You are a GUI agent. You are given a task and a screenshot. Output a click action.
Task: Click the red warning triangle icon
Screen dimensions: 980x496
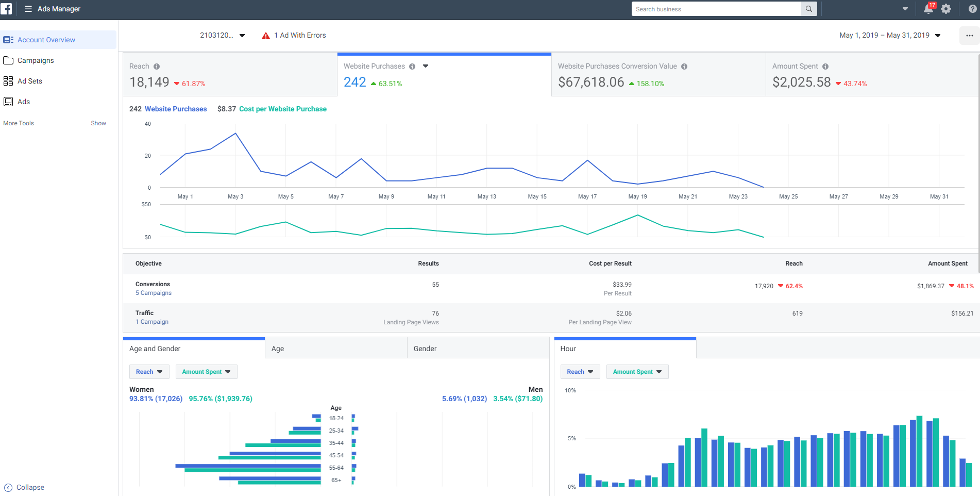(x=266, y=36)
